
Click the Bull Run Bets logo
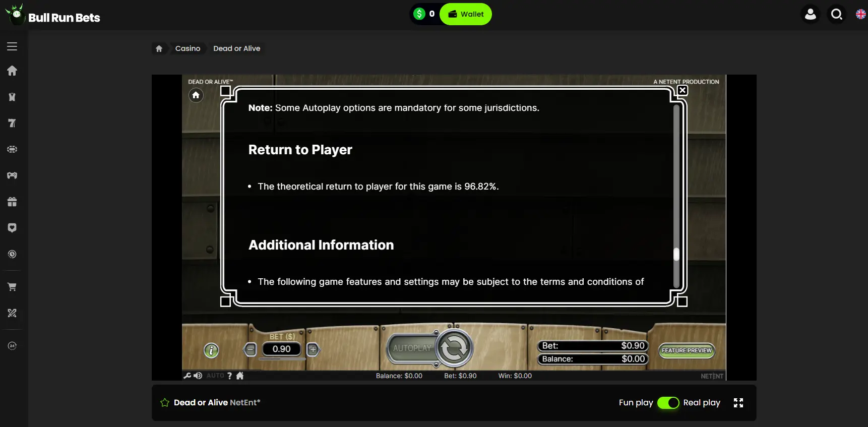pyautogui.click(x=52, y=15)
